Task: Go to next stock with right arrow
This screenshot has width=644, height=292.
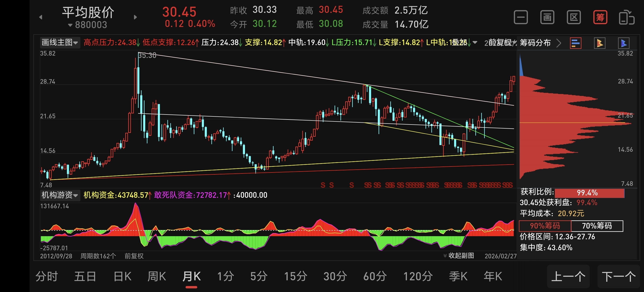Action: pyautogui.click(x=135, y=17)
